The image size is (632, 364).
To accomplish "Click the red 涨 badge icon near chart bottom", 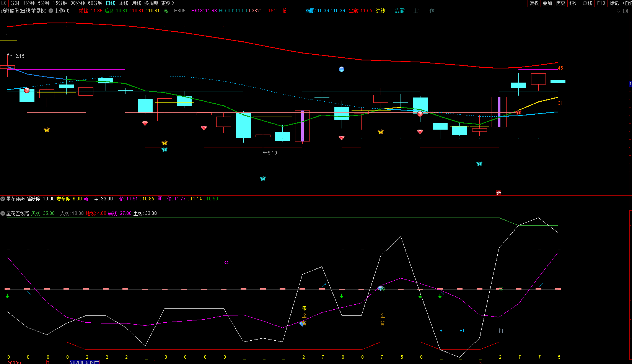I will [x=498, y=192].
